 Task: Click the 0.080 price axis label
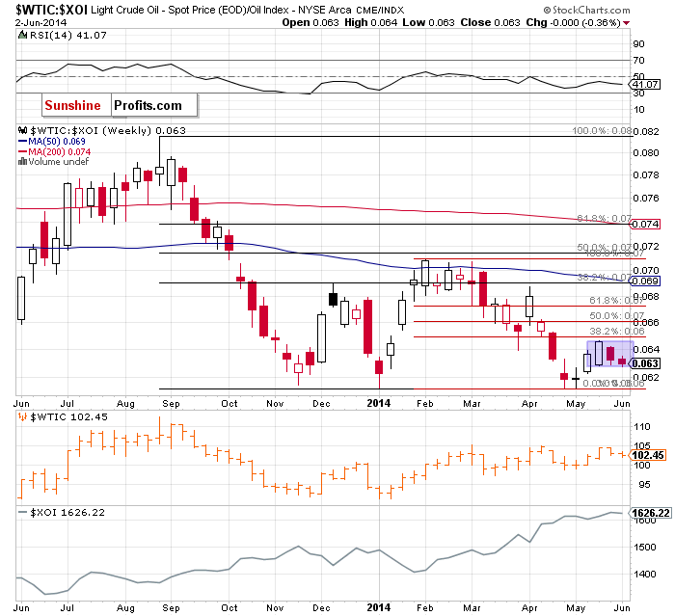(646, 153)
